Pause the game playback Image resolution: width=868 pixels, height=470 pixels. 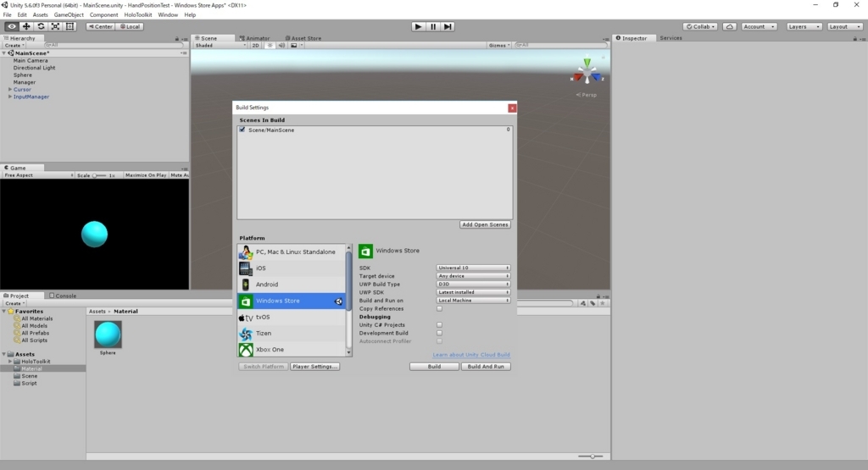coord(433,26)
